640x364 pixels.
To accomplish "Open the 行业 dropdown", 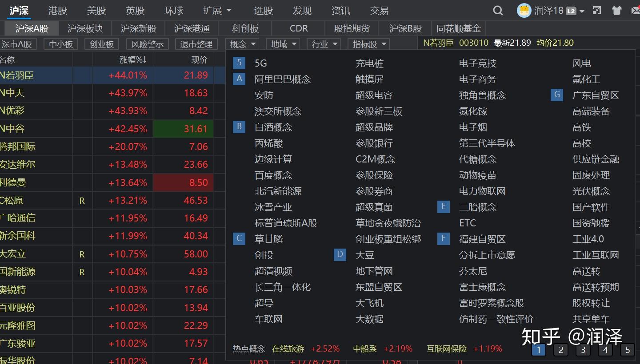I will (x=323, y=44).
